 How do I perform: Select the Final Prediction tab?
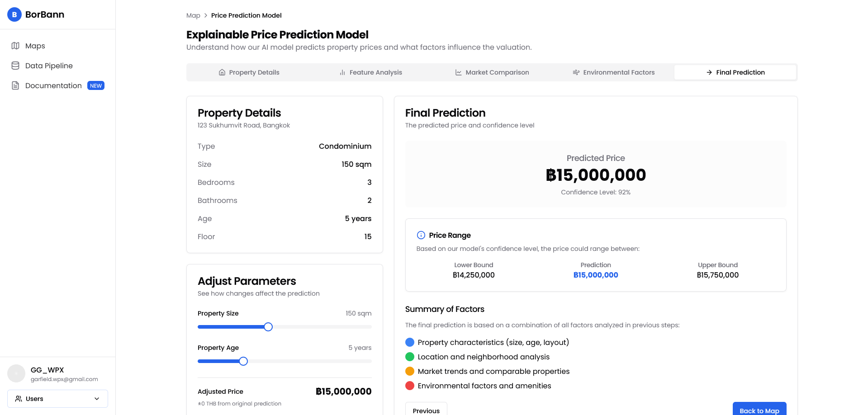coord(735,72)
